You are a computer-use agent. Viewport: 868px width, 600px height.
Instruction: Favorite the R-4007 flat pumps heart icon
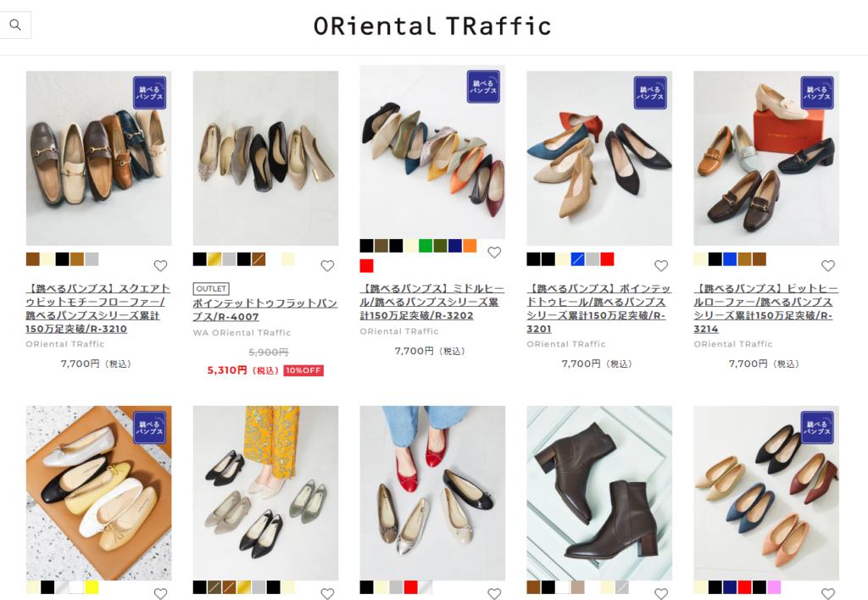click(328, 266)
